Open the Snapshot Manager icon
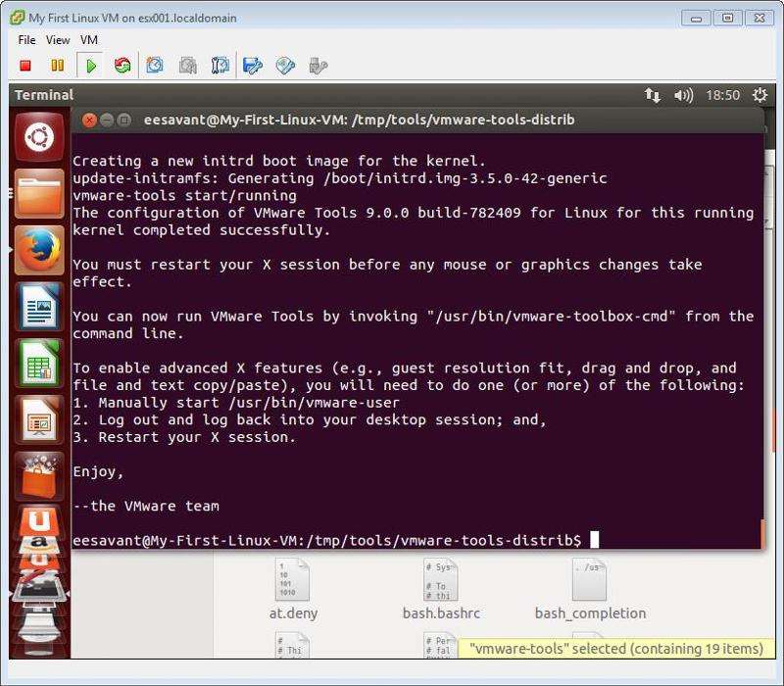The image size is (784, 686). pyautogui.click(x=220, y=66)
